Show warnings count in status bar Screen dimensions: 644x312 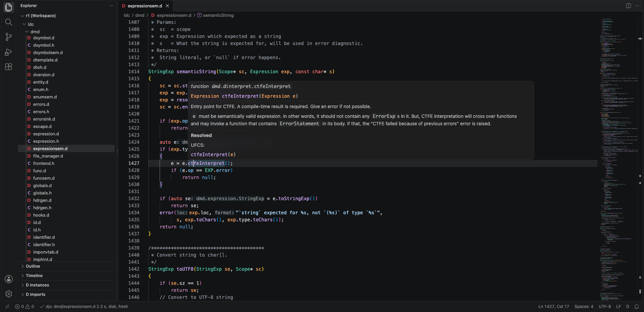click(x=30, y=306)
